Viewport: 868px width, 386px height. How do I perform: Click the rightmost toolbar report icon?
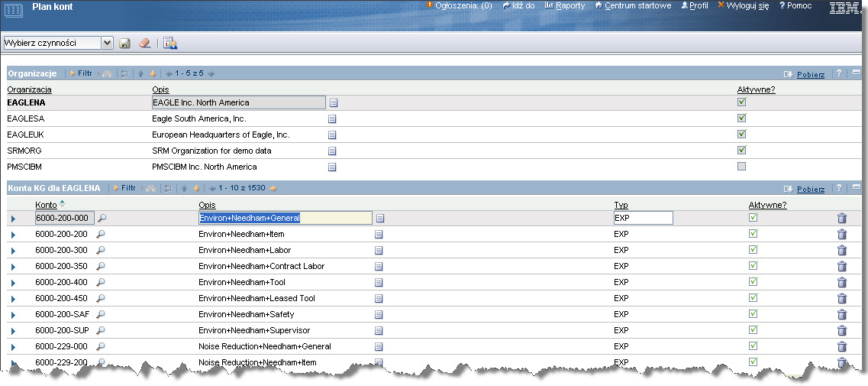[170, 44]
